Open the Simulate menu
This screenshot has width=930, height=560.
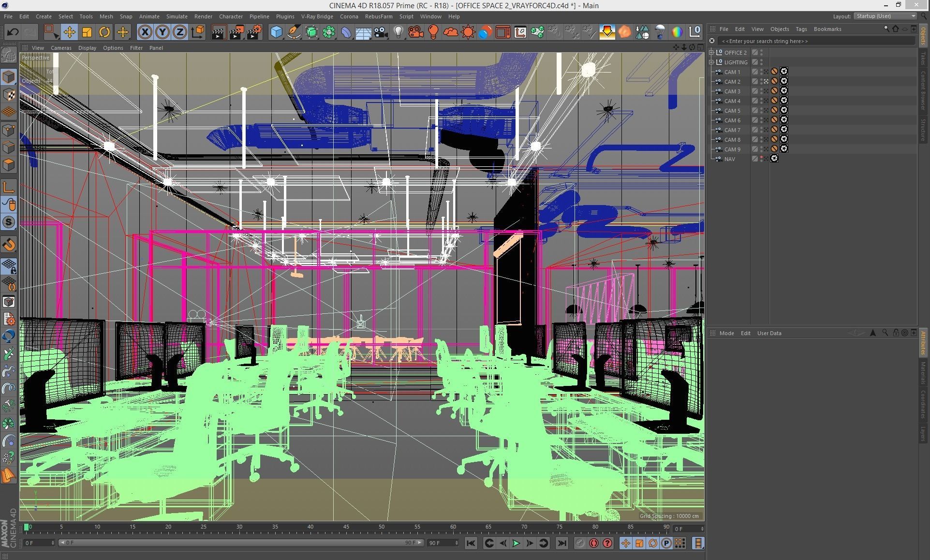click(177, 16)
